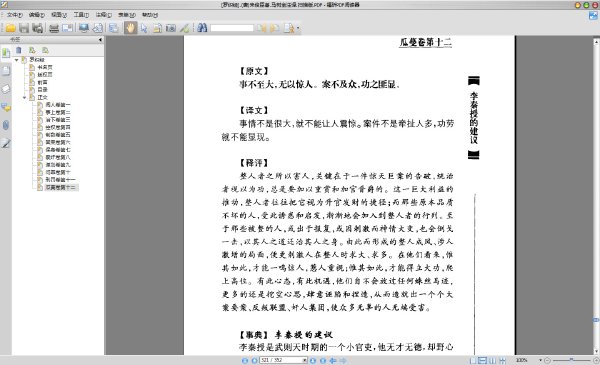
Task: Switch to continuous facing layout
Action: [502, 360]
